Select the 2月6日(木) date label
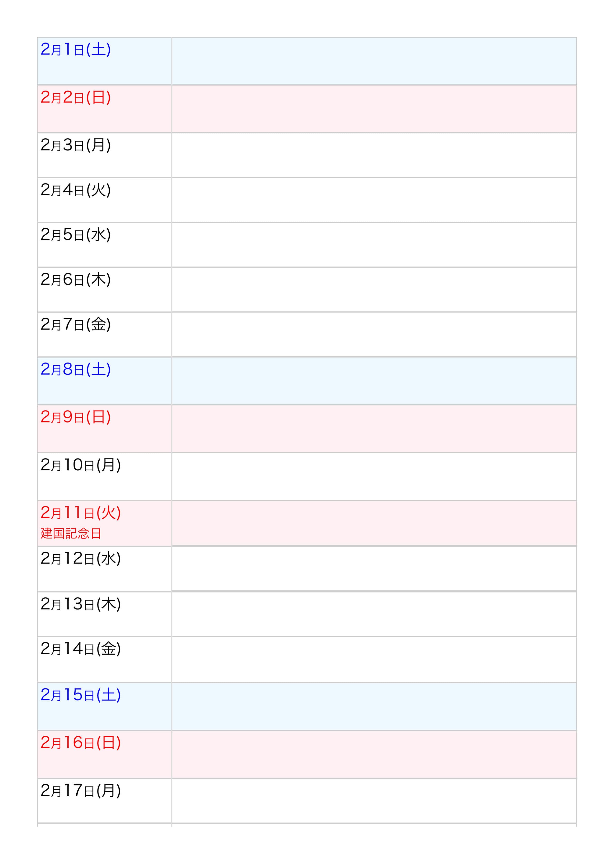Screen dimensions: 614x868 76,279
